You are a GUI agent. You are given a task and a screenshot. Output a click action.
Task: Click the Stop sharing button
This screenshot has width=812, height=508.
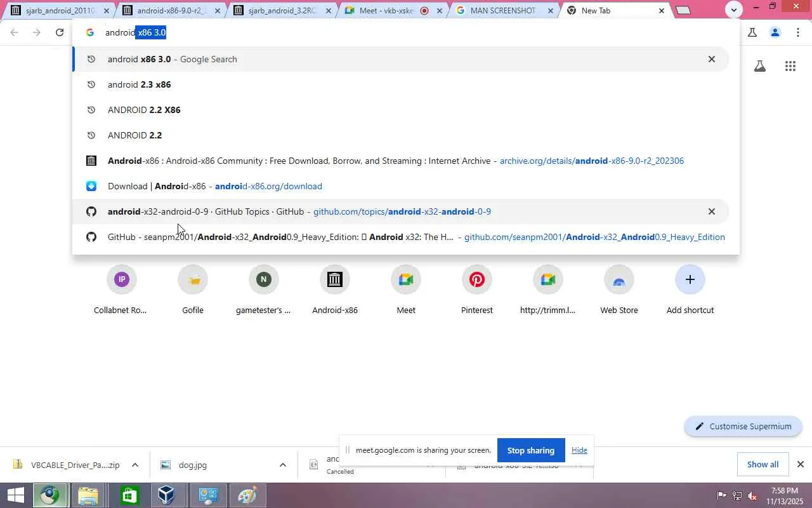[x=530, y=450]
